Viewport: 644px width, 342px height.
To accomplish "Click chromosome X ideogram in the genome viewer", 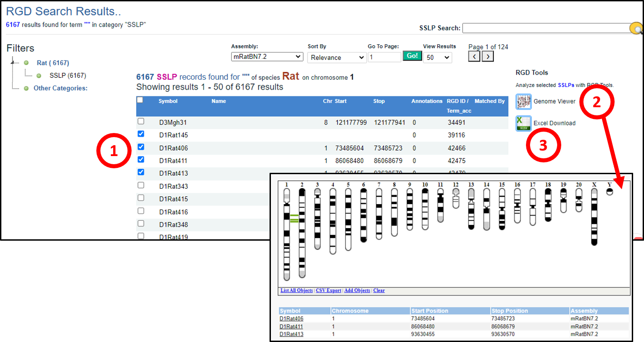I will coord(594,217).
